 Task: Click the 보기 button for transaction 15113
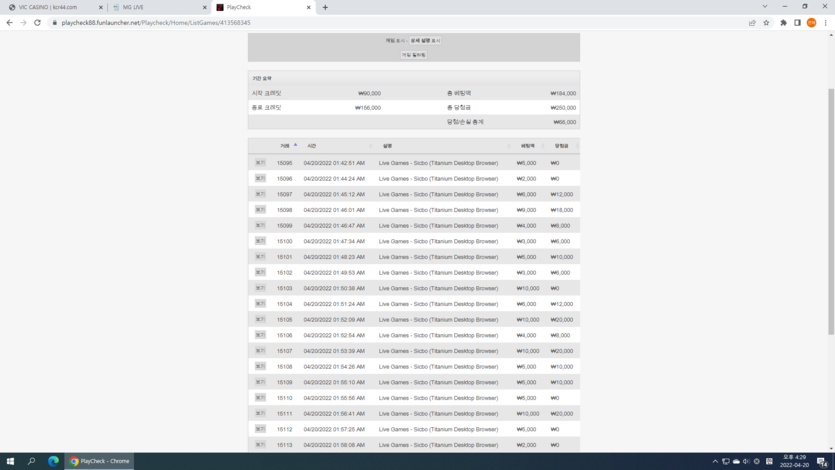260,445
